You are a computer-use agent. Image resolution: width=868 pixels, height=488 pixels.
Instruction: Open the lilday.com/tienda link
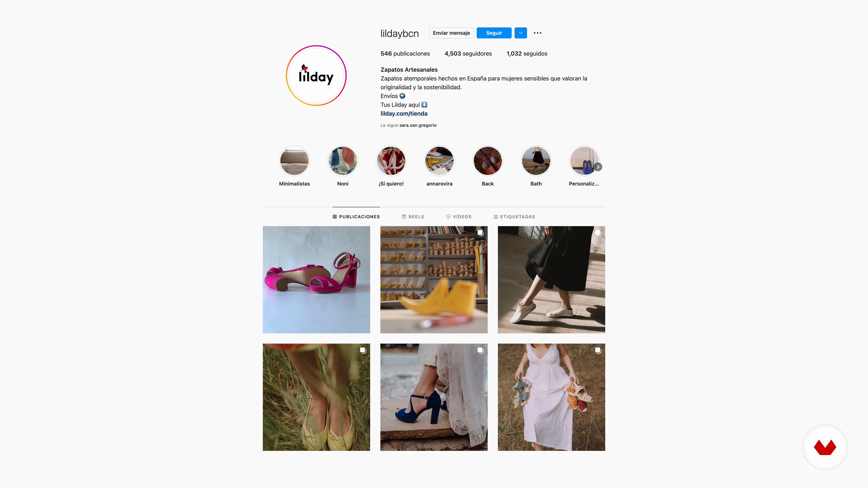click(x=404, y=113)
